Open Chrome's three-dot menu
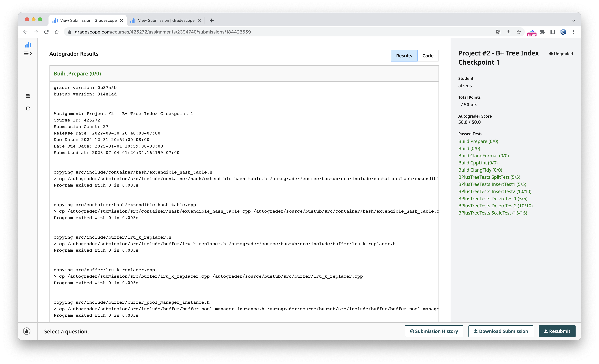599x364 pixels. pos(573,32)
